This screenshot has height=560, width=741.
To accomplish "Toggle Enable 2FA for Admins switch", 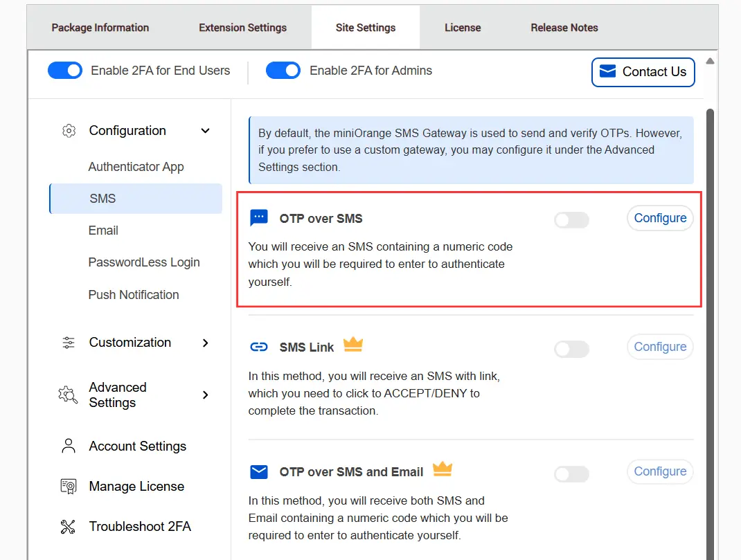I will [x=283, y=71].
